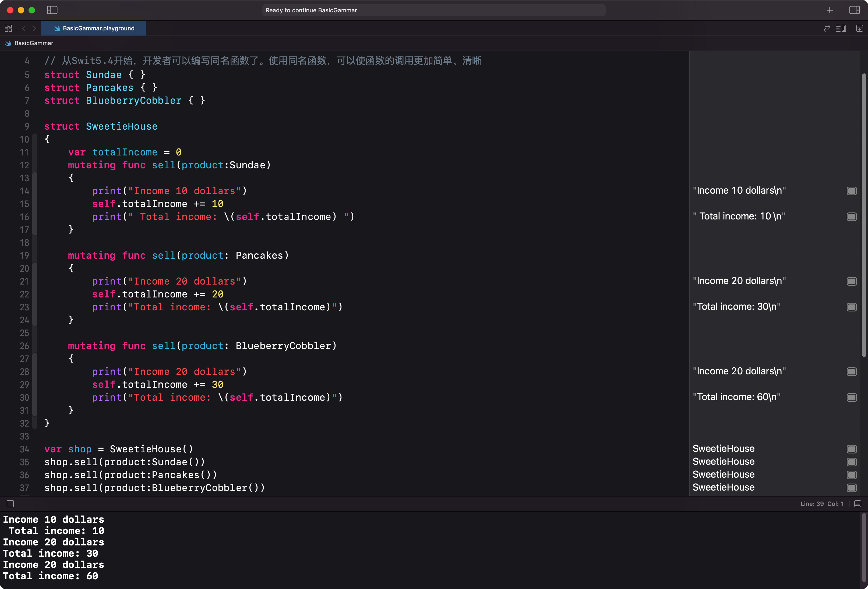Show result for line 34 SweetieHouse
868x589 pixels.
tap(852, 449)
